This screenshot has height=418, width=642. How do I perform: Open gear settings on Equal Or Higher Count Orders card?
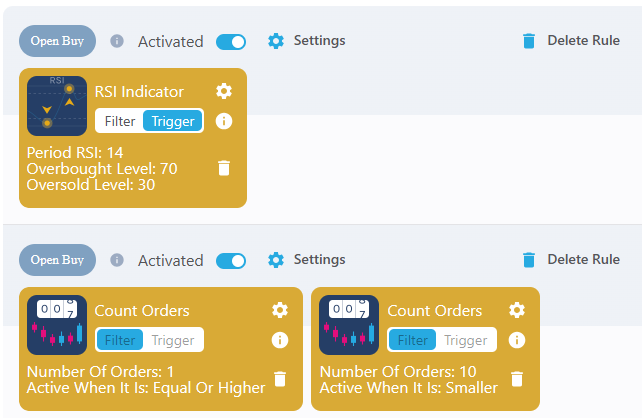click(280, 310)
